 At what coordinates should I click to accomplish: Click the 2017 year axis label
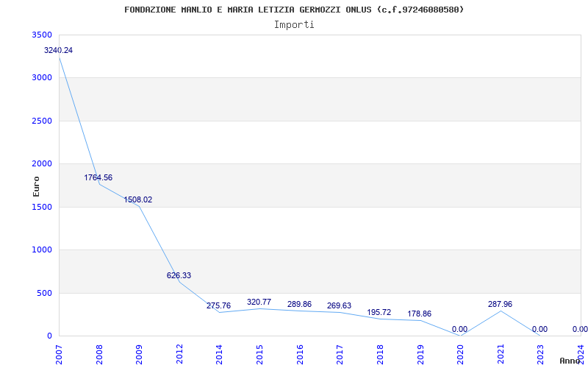click(340, 355)
